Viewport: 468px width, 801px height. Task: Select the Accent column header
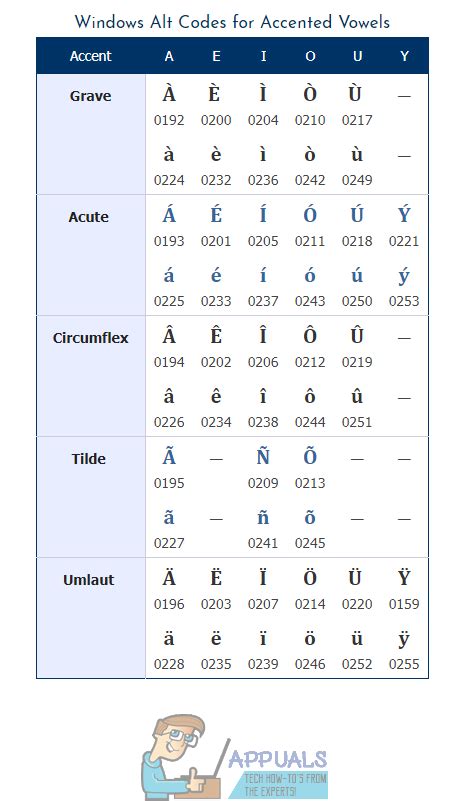tap(90, 56)
